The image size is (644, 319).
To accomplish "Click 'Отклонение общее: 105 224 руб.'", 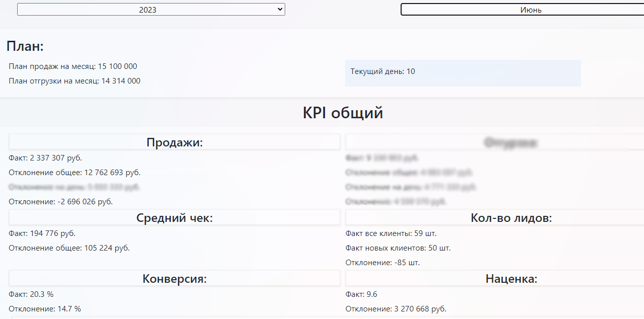I will point(69,248).
